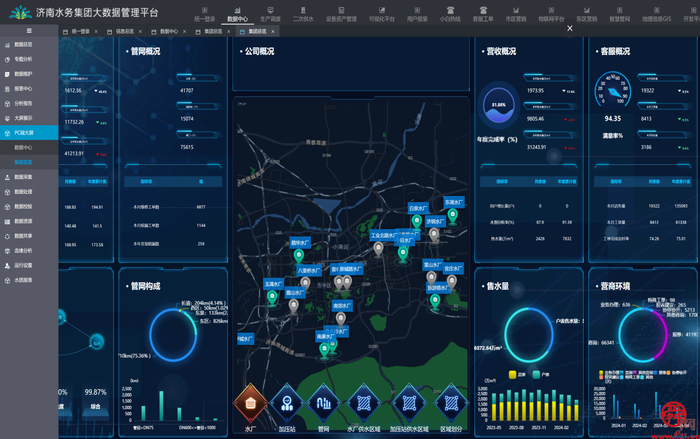This screenshot has width=700, height=439.
Task: Collapse sidebar with hamburger menu icon
Action: point(28,32)
